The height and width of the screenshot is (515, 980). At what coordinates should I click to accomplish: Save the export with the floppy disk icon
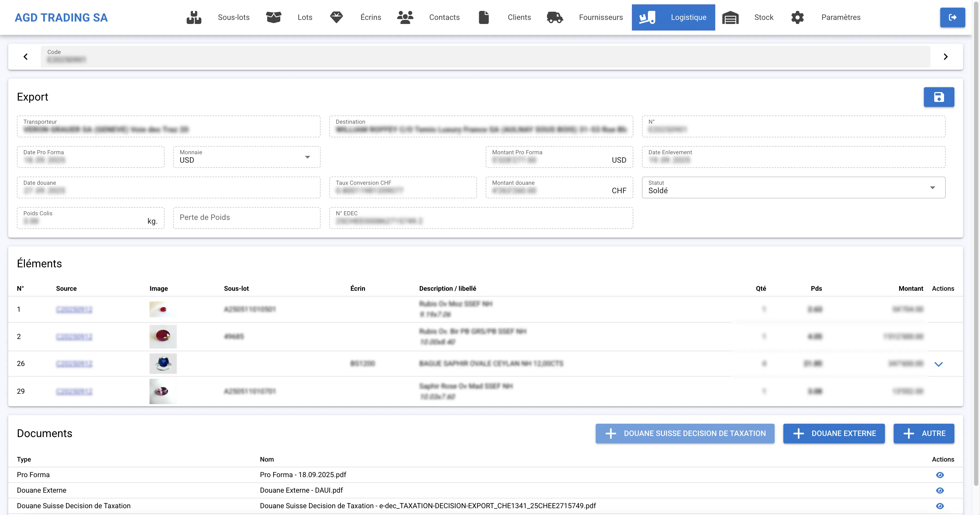939,97
